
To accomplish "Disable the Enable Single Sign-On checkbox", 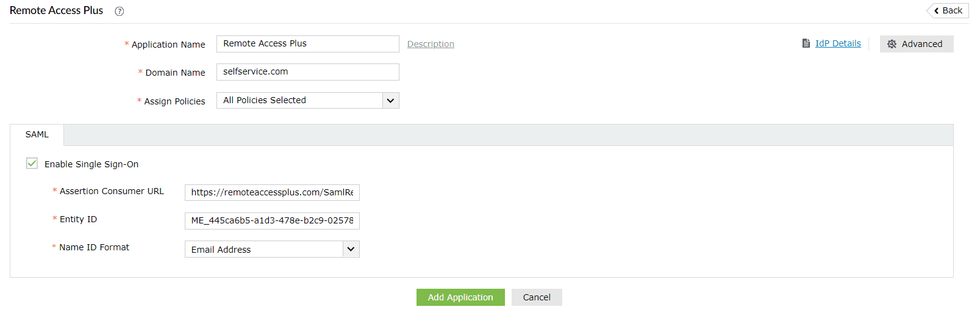I will (x=32, y=164).
